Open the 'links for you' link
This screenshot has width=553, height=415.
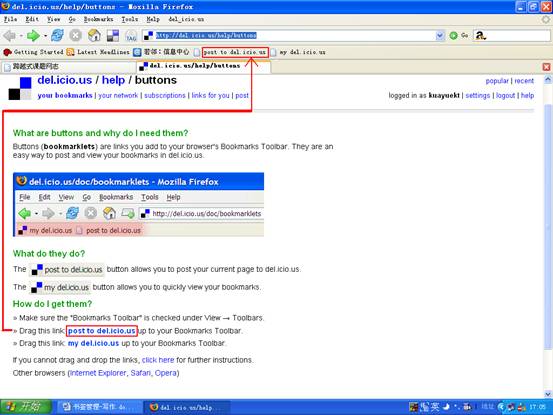[211, 95]
